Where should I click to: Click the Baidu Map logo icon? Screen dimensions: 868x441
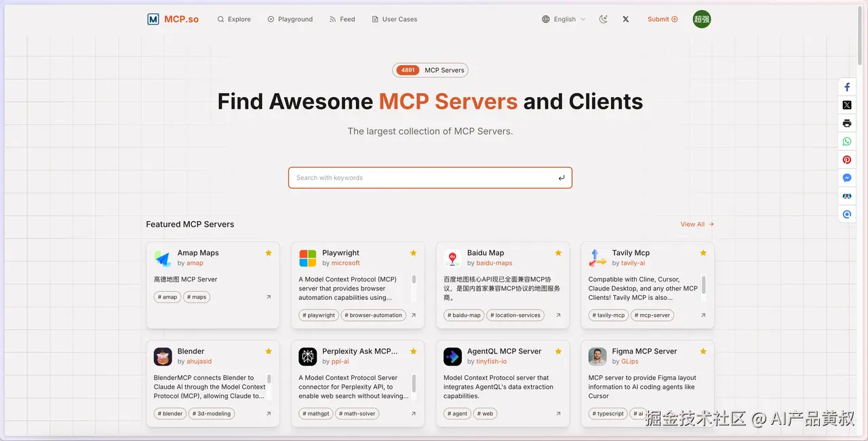(452, 258)
